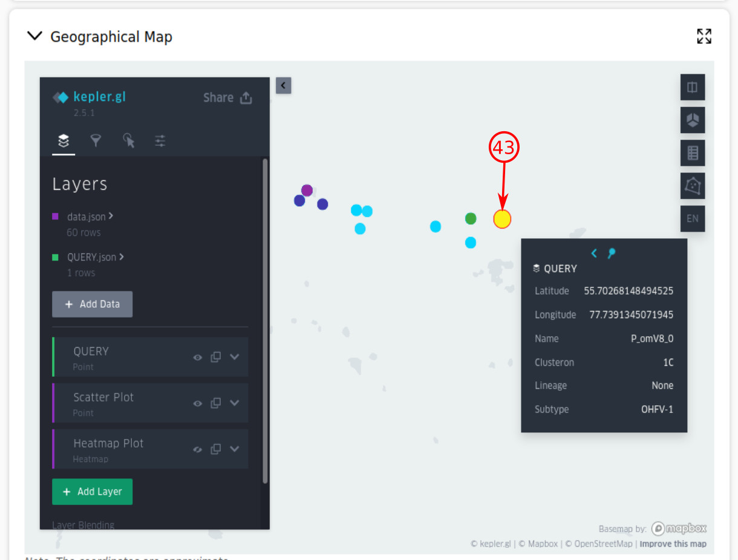
Task: Show the Heatmap Plot layer
Action: [x=197, y=449]
